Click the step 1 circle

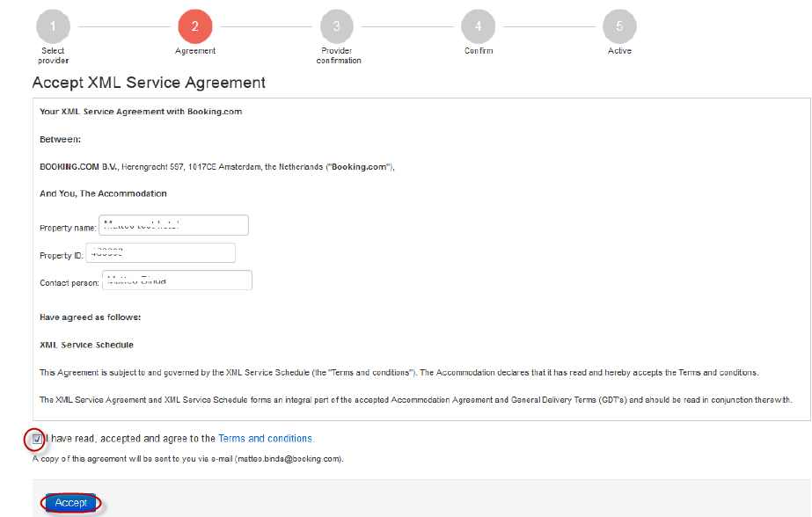53,26
